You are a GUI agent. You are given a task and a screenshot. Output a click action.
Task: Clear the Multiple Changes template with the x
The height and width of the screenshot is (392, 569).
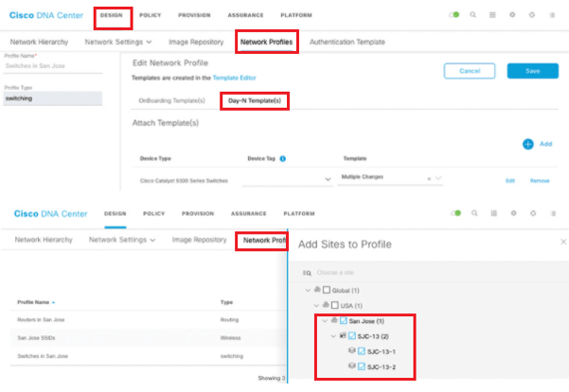(429, 179)
